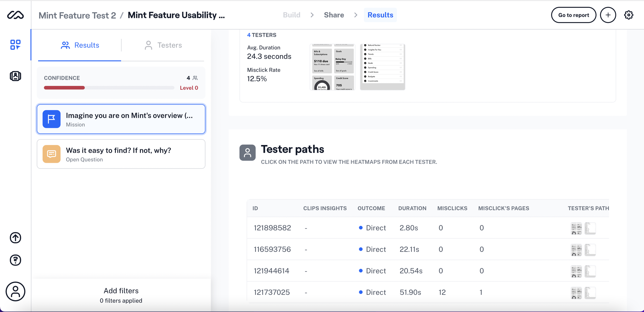Viewport: 644px width, 312px height.
Task: Open the checklist screen thumbnail
Action: pos(382,67)
